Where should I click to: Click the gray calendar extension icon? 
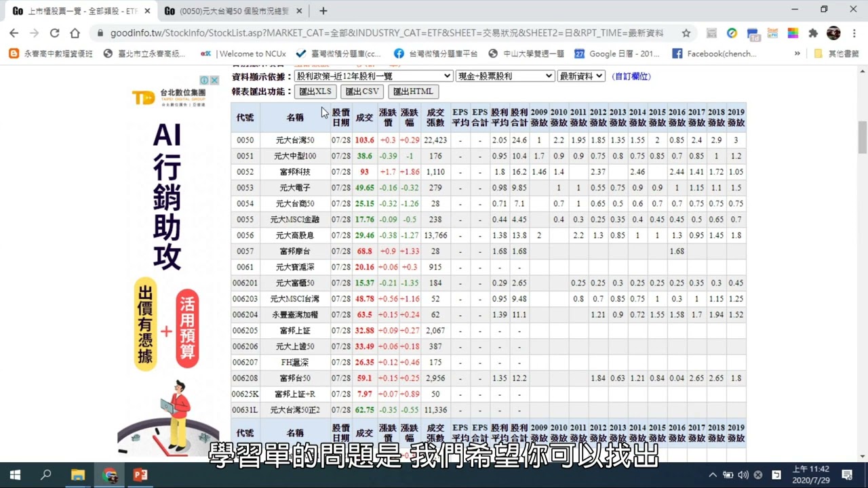point(711,33)
